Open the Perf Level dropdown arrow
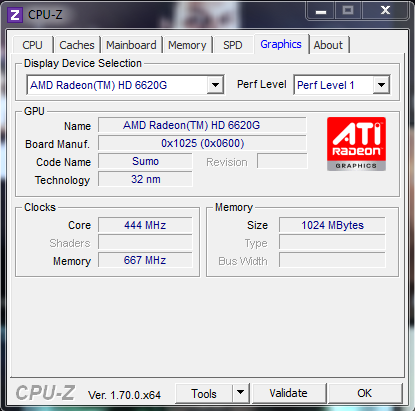 click(381, 85)
